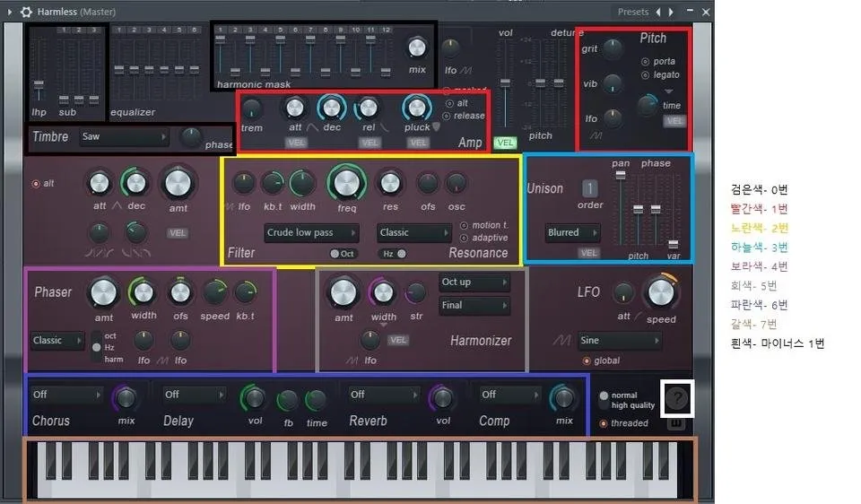Click the Pitch time VEL button
861x504 pixels.
tap(674, 121)
